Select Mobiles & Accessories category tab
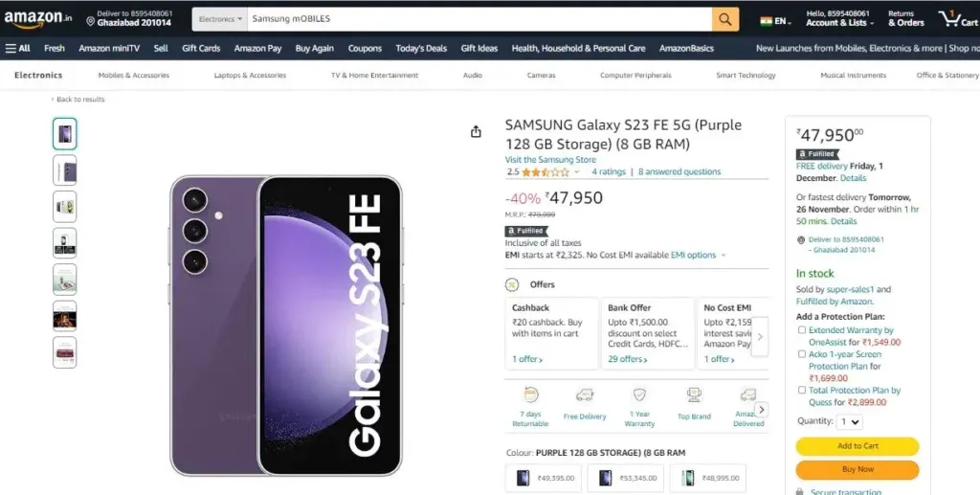The image size is (980, 495). click(x=134, y=75)
